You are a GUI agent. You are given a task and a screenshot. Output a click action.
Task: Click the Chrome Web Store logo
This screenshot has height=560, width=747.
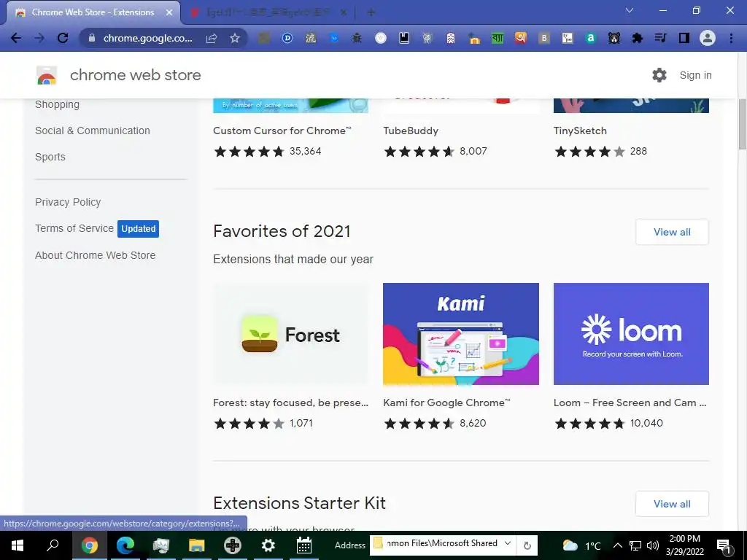point(47,75)
